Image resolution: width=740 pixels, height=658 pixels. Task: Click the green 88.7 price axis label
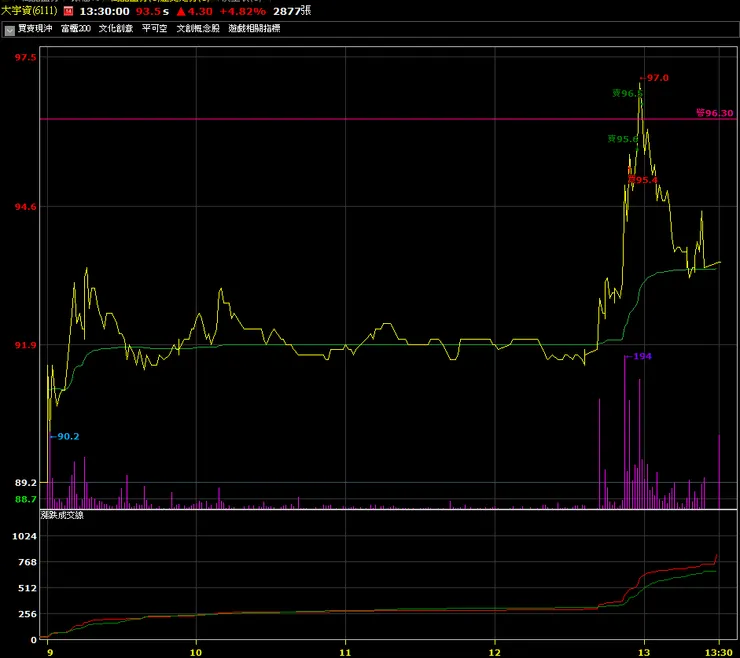click(x=25, y=499)
